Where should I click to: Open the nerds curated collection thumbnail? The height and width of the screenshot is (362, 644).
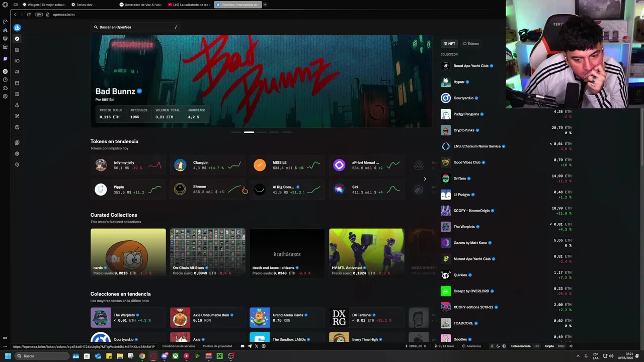point(128,252)
